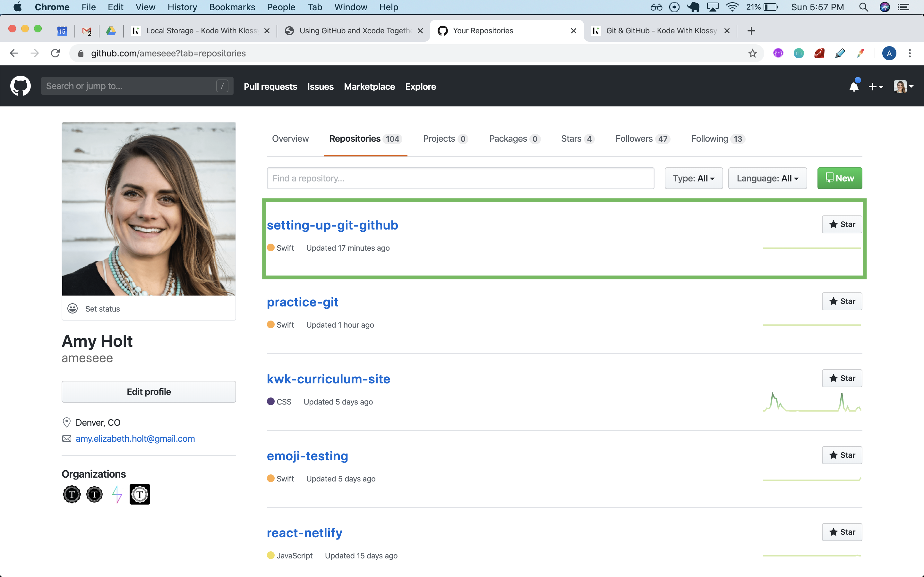Expand the Language dropdown filter

click(767, 178)
